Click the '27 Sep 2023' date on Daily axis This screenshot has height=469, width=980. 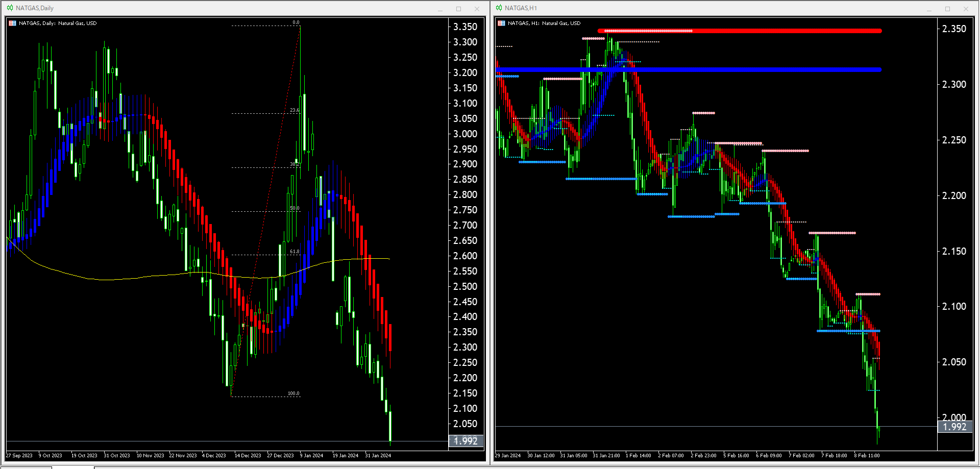(19, 456)
